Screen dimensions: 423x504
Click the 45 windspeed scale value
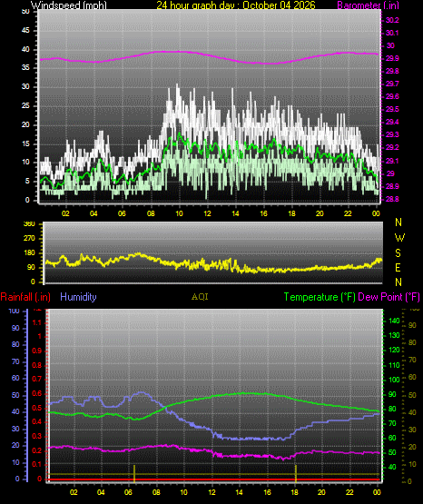coord(25,31)
